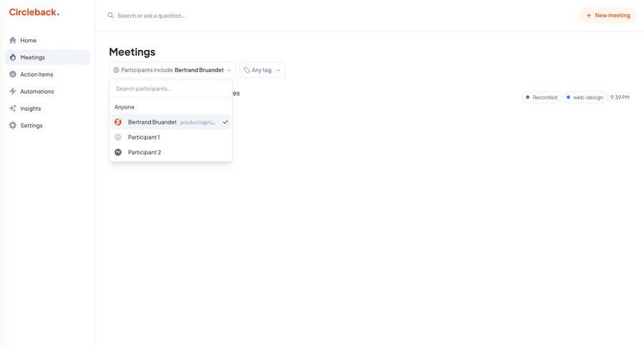Open Insights from the sidebar

pos(31,109)
